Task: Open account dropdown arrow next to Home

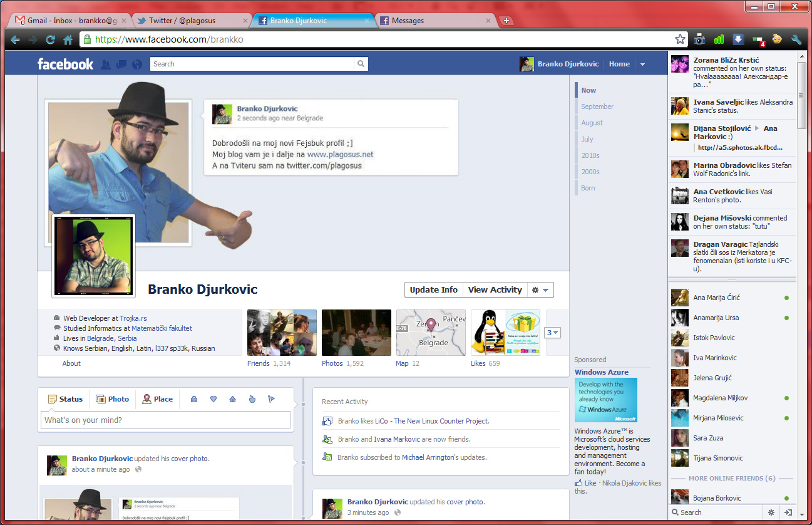Action: 642,64
